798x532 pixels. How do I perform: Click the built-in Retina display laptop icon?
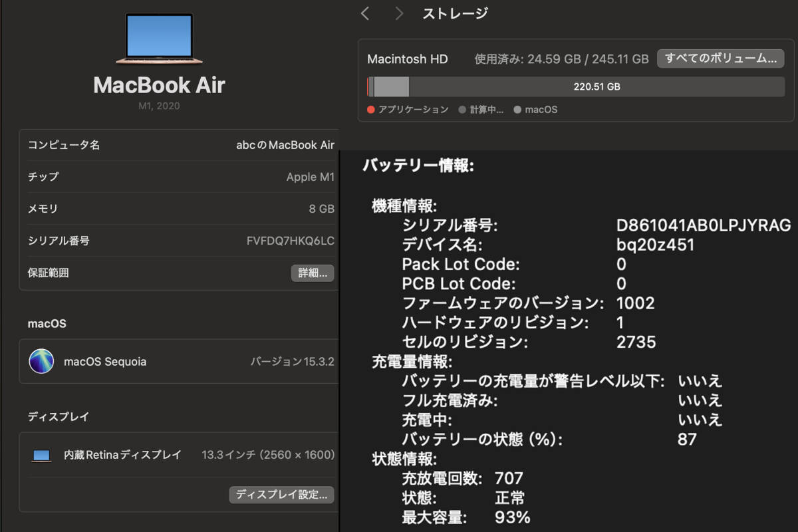coord(41,456)
